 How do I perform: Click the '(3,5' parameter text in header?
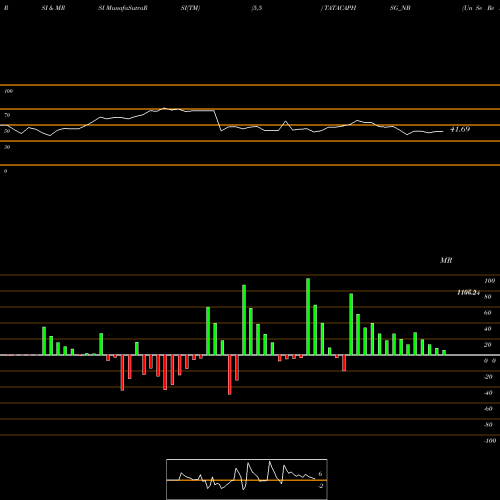click(257, 8)
